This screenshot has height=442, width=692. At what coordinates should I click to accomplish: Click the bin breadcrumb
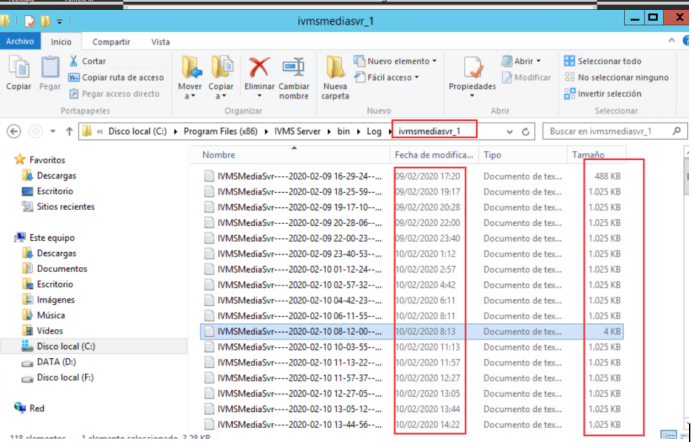click(x=343, y=131)
